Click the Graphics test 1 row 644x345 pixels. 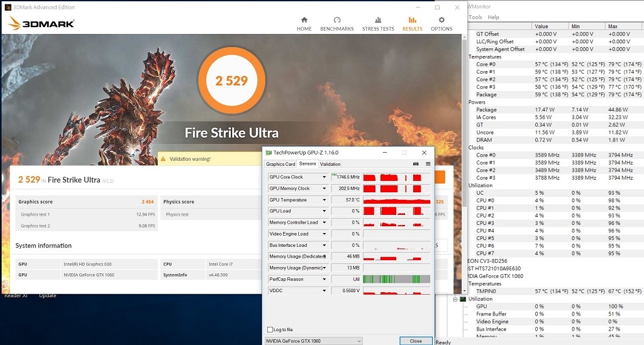87,214
